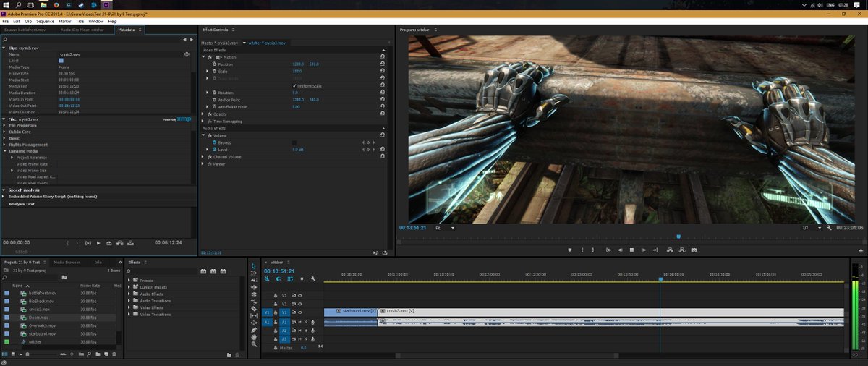
Task: Stop playback in the Program monitor
Action: [631, 250]
